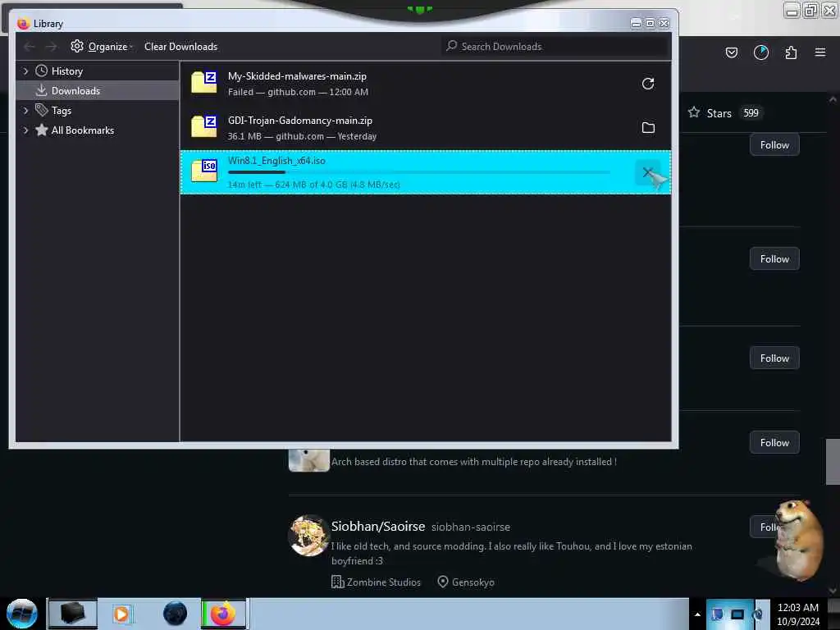Click the first Follow button below Stars
This screenshot has width=840, height=630.
pyautogui.click(x=774, y=145)
